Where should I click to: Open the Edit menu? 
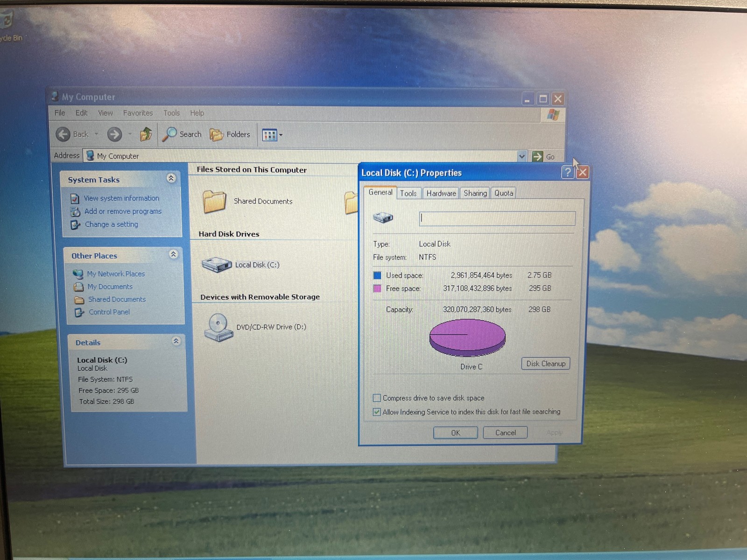coord(82,113)
